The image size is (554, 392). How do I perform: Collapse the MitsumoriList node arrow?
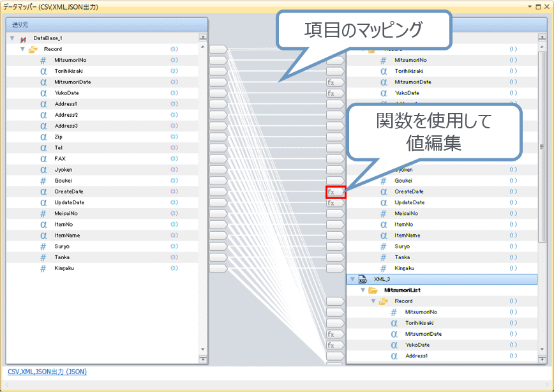(x=362, y=290)
